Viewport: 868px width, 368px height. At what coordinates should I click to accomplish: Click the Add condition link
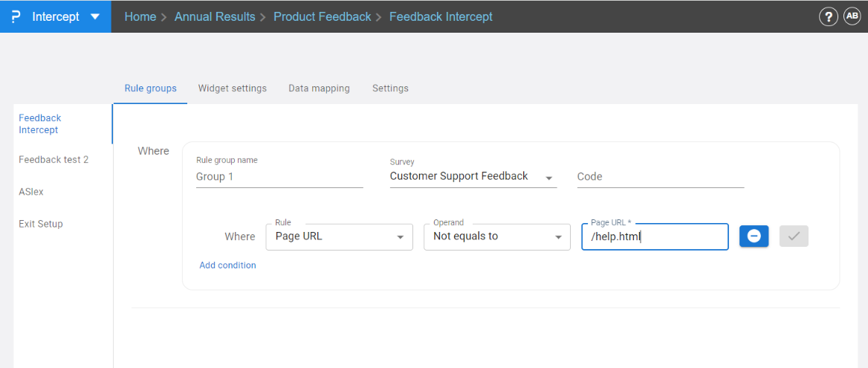click(227, 265)
